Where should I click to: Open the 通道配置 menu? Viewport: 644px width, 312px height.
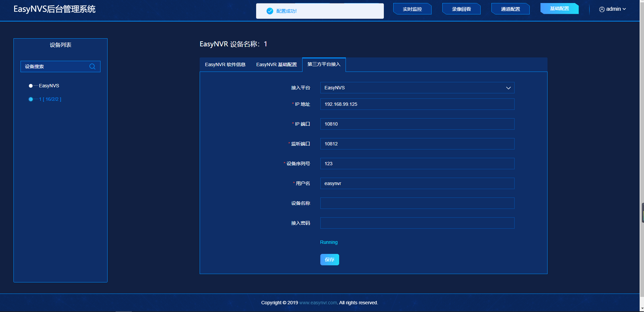point(511,9)
